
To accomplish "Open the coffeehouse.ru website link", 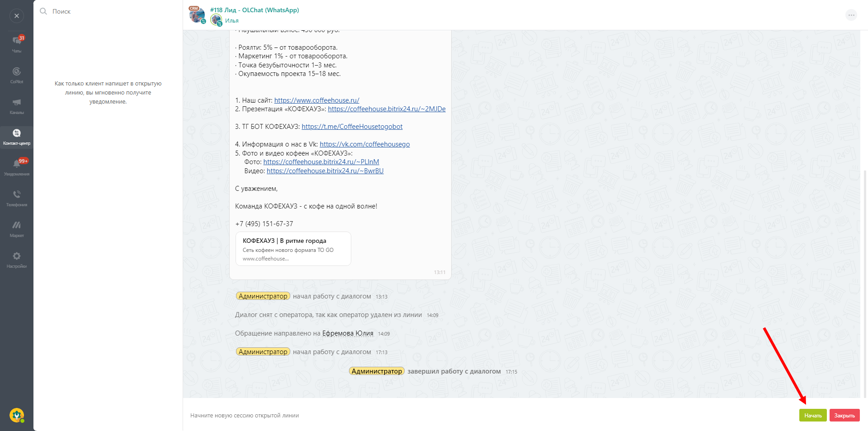I will (x=316, y=100).
